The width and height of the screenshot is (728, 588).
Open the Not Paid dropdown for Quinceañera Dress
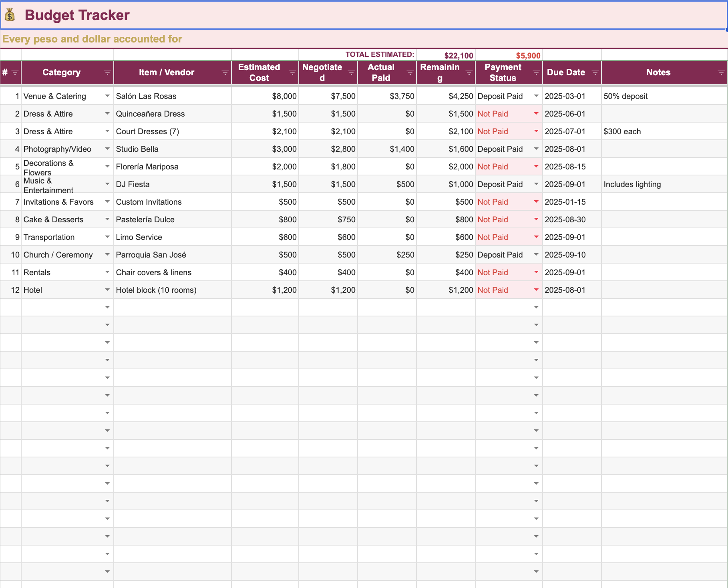click(x=536, y=114)
